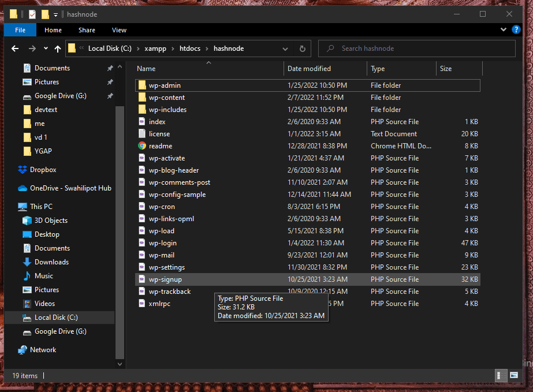Select the wp-content folder icon
This screenshot has height=392, width=533.
click(x=142, y=98)
